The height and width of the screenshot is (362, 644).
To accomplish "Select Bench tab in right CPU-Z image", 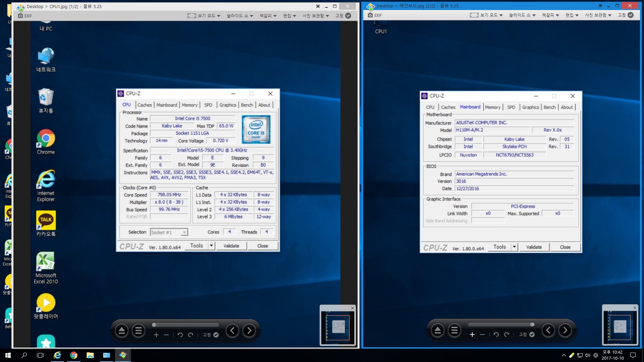I will tap(549, 107).
